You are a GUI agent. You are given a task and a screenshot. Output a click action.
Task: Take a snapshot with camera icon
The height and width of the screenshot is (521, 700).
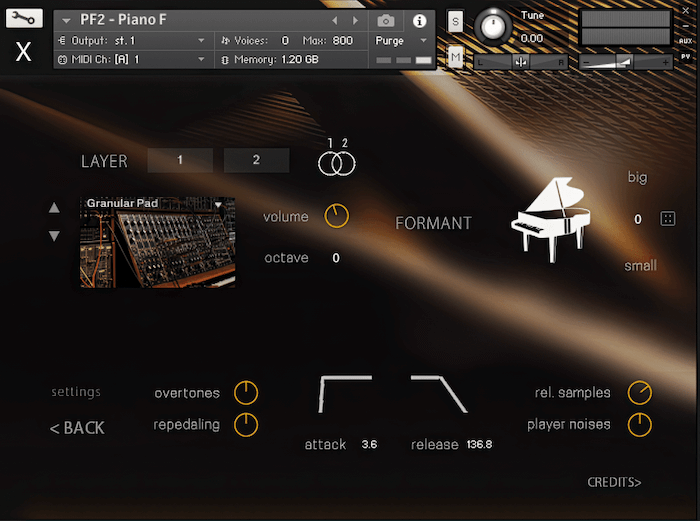tap(386, 21)
